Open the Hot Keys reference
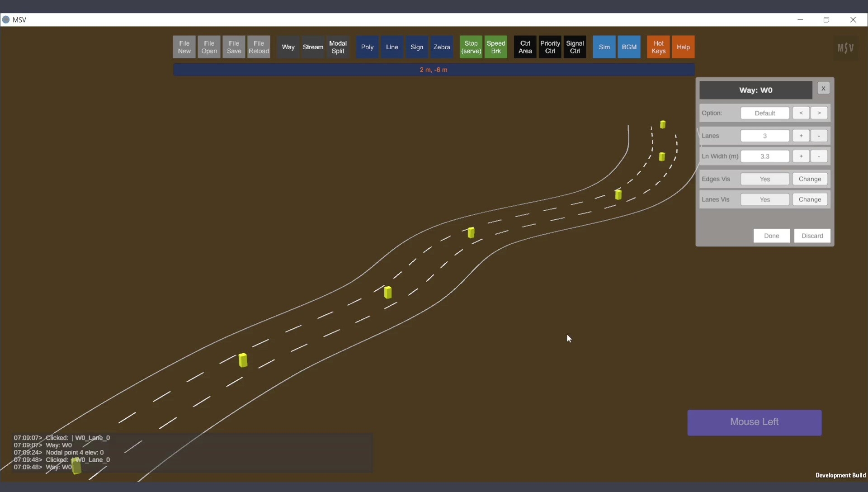868x492 pixels. (x=658, y=47)
